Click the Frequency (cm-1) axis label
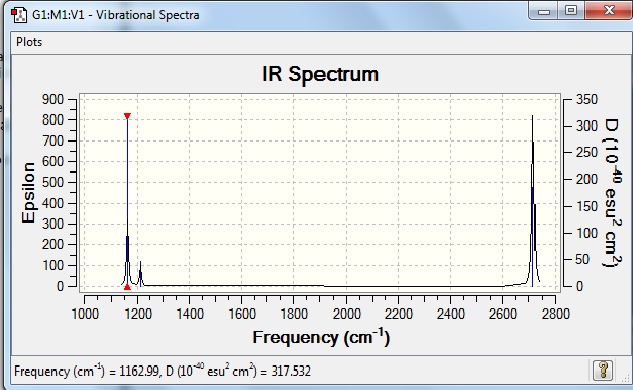The width and height of the screenshot is (633, 390). click(x=321, y=338)
